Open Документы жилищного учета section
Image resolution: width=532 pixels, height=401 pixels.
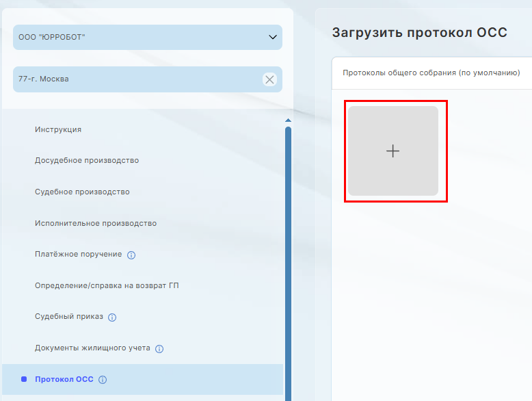click(x=92, y=348)
